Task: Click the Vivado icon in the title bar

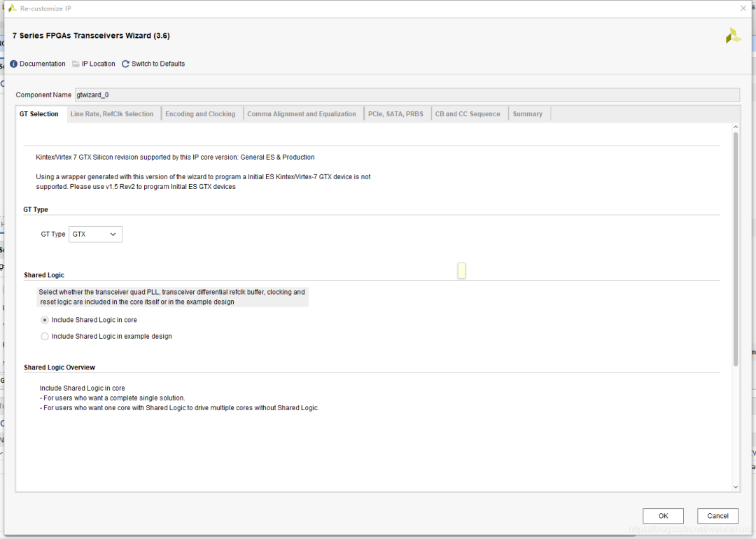Action: coord(12,8)
